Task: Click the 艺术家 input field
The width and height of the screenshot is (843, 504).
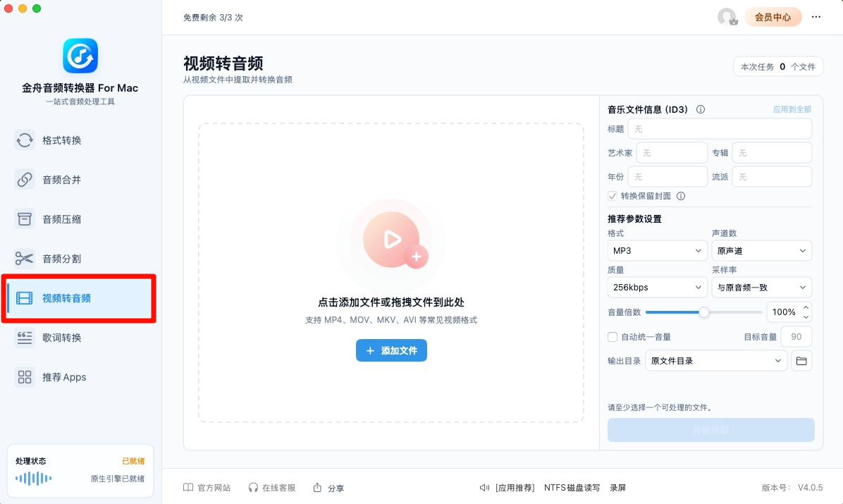Action: pyautogui.click(x=672, y=153)
